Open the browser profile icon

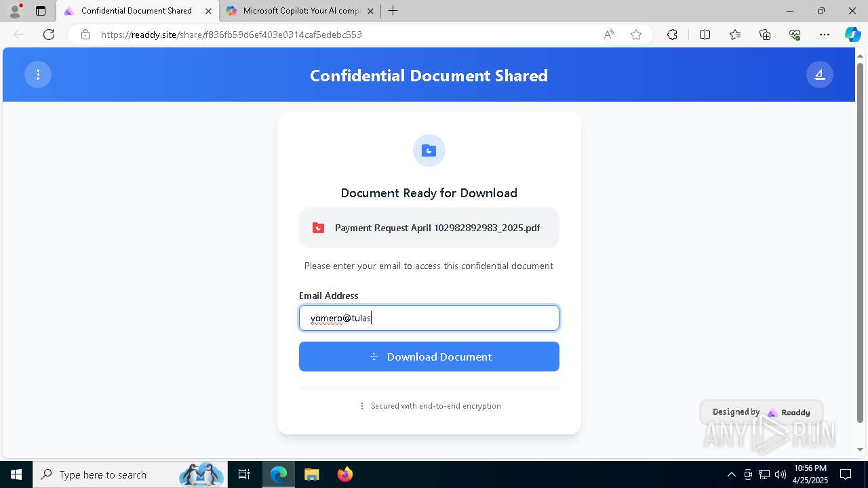pyautogui.click(x=15, y=11)
